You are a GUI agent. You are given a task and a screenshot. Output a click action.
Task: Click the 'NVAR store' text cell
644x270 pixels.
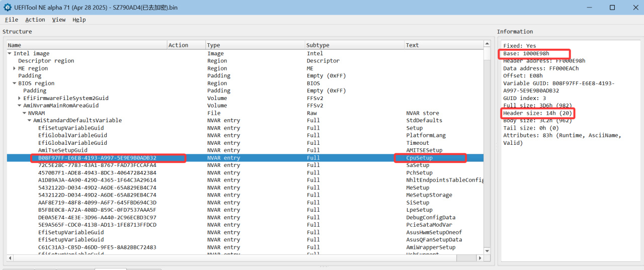tap(423, 113)
